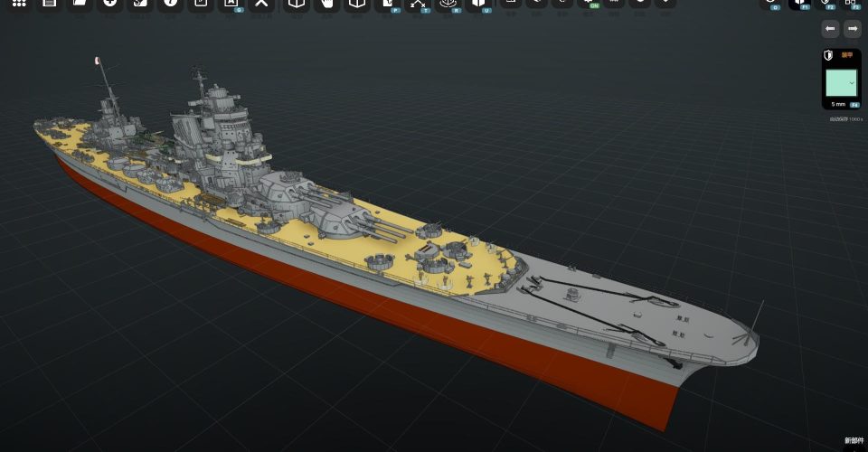Click the document list icon in toolbar
This screenshot has height=452, width=868.
click(x=50, y=3)
